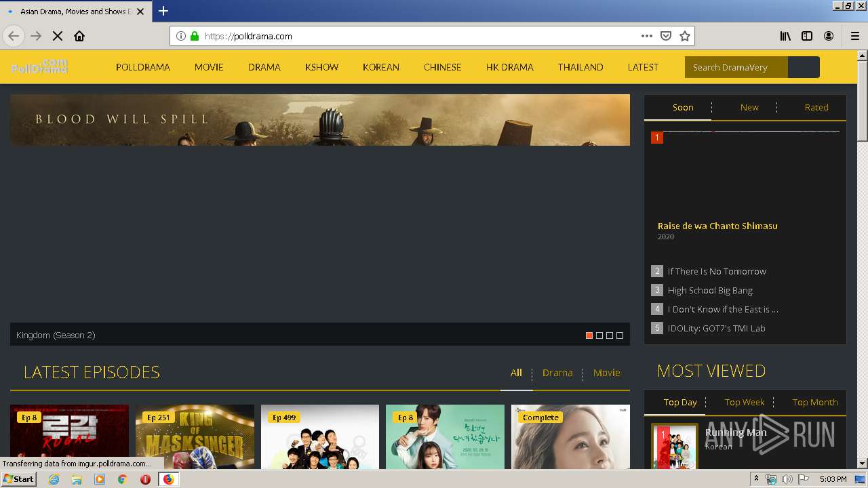This screenshot has height=488, width=868.
Task: Toggle the sidebar view icon
Action: point(807,36)
